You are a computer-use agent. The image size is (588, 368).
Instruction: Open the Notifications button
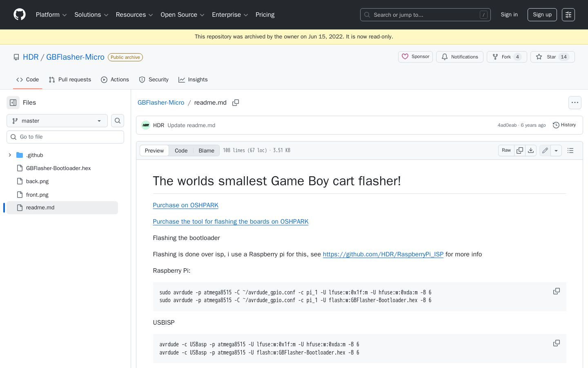[x=460, y=57]
